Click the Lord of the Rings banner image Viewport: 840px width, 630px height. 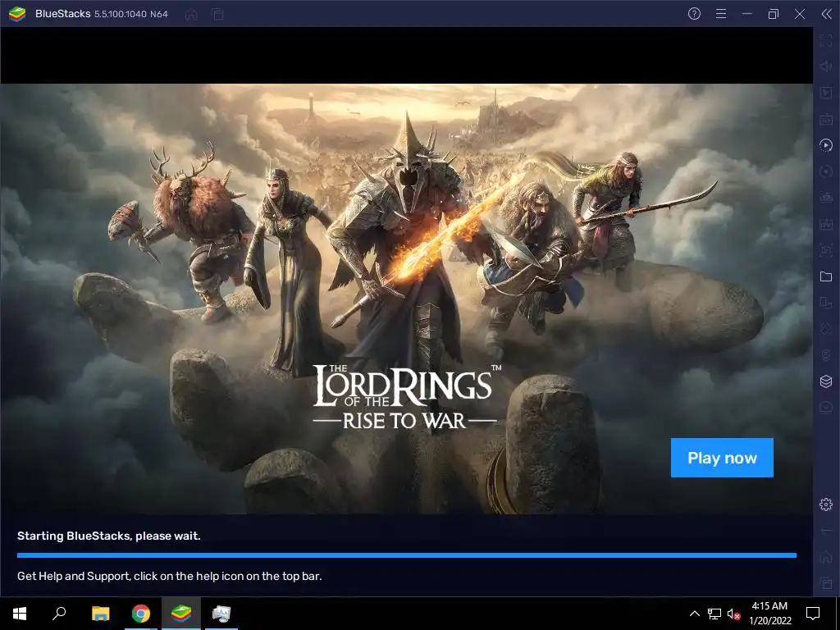[406, 299]
